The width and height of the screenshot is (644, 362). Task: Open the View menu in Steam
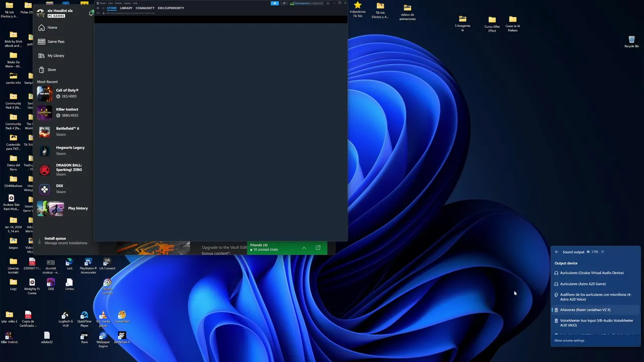(x=110, y=3)
